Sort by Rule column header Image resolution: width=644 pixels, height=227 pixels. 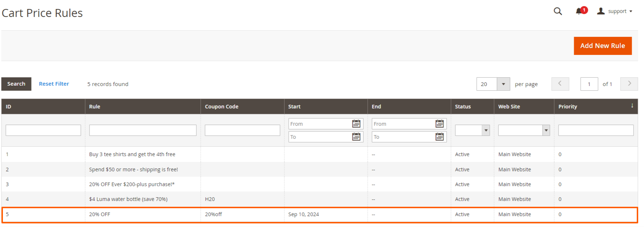click(x=143, y=107)
